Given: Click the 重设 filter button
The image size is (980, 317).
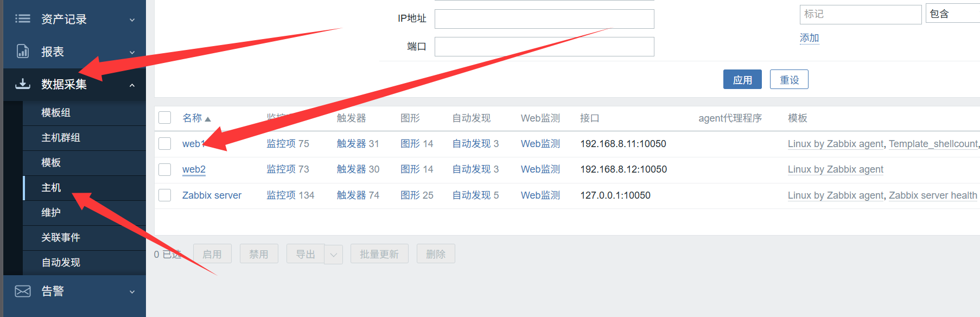Looking at the screenshot, I should point(789,79).
